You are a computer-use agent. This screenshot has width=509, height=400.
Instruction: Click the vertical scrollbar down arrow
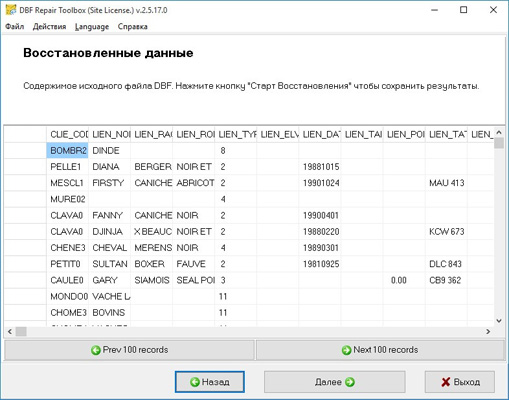point(499,321)
